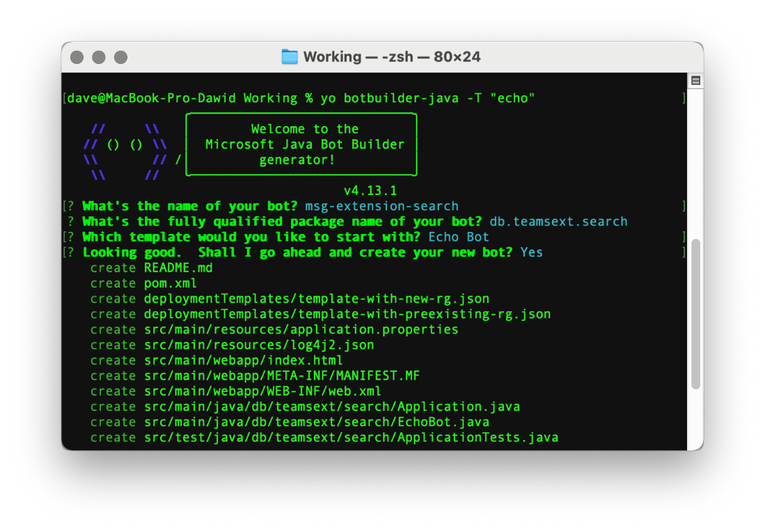The height and width of the screenshot is (532, 765).
Task: Click the prompt 'dave@MacBook-Pro-Dawid Working %'
Action: pos(190,98)
